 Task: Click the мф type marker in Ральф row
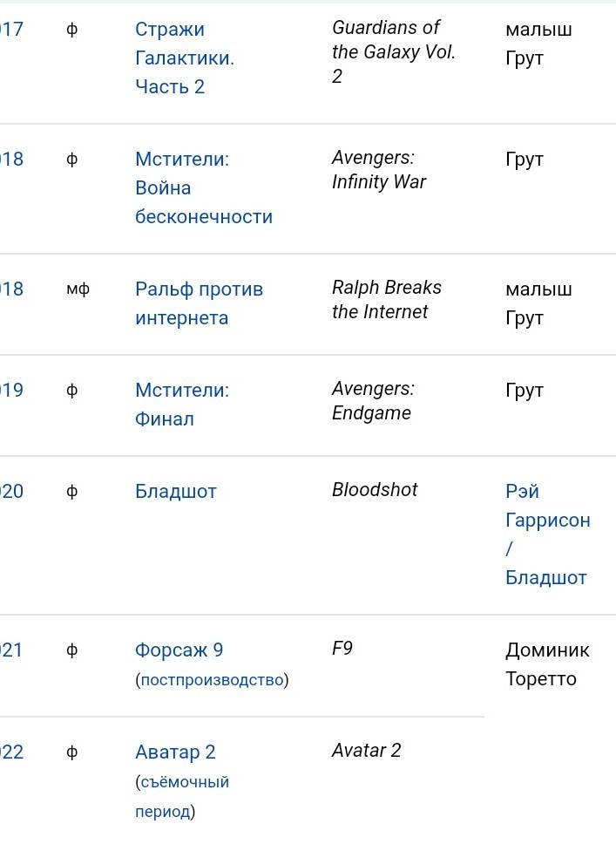78,289
